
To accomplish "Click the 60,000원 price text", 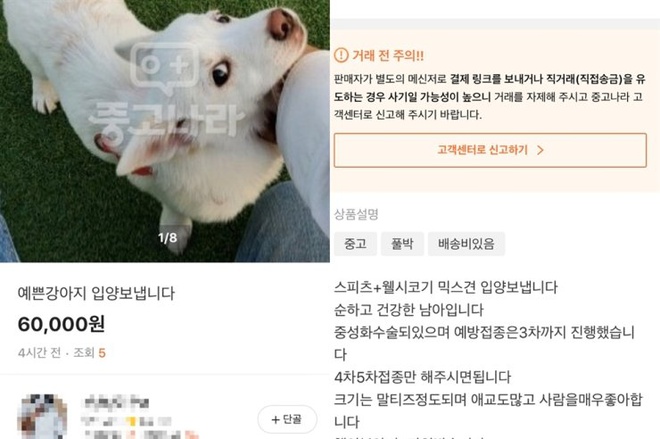I will (61, 324).
